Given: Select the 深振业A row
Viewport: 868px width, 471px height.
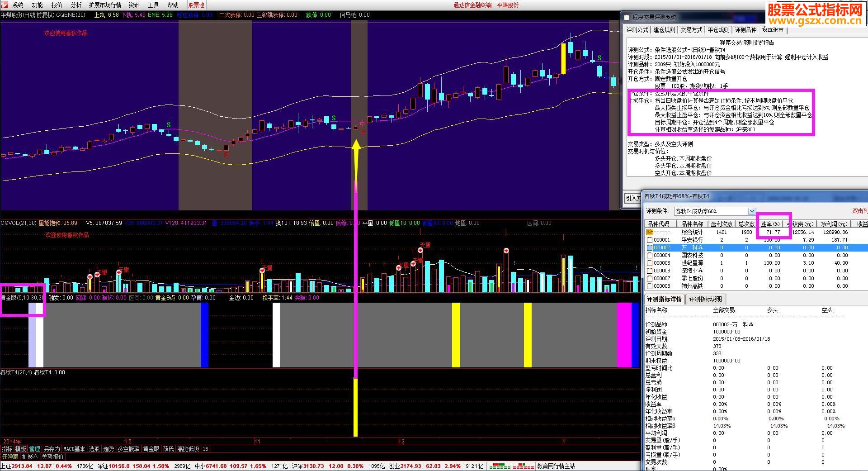Looking at the screenshot, I should [756, 271].
